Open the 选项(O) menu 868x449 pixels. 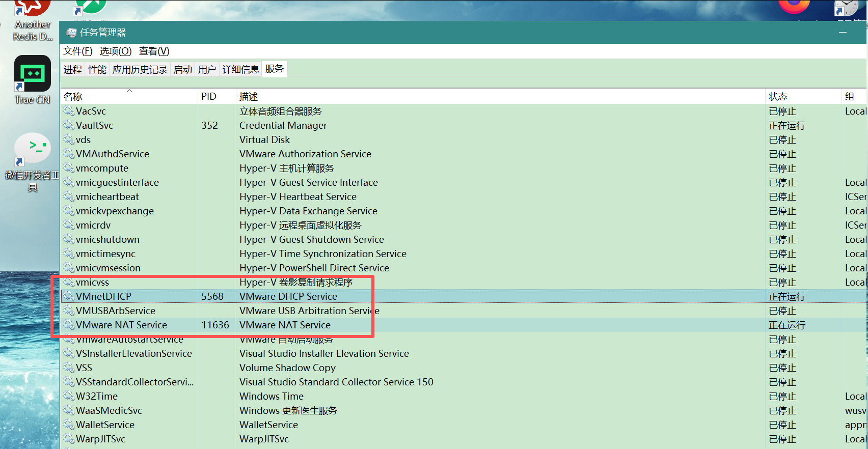point(116,51)
